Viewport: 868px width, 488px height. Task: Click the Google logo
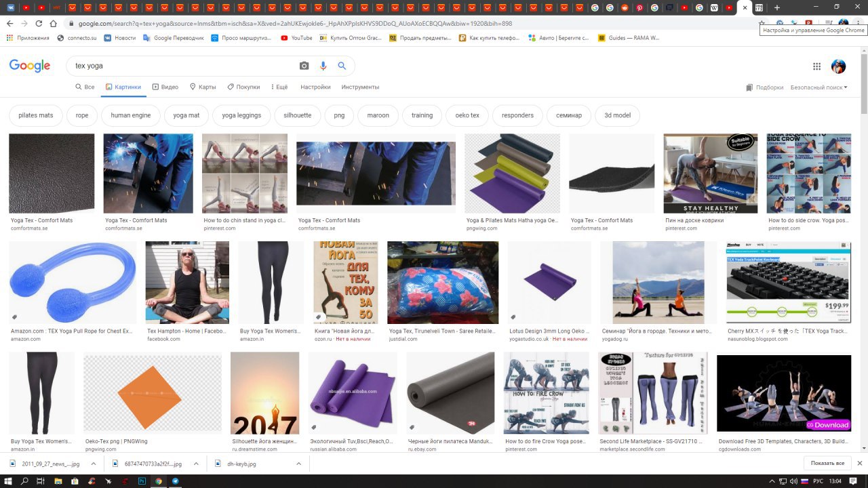click(30, 66)
